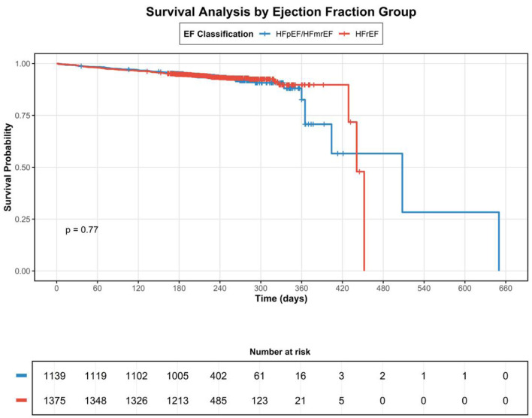Click the Survival Probability y-axis label
The width and height of the screenshot is (532, 418).
(x=8, y=167)
